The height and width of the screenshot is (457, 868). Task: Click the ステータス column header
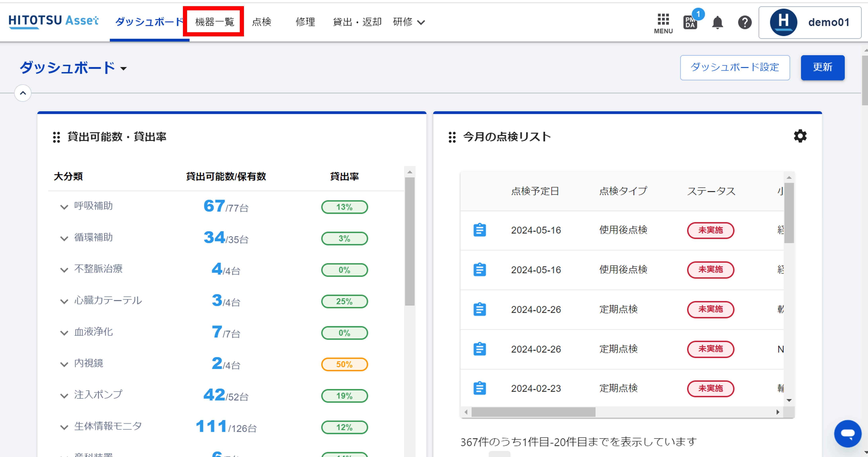pyautogui.click(x=711, y=191)
